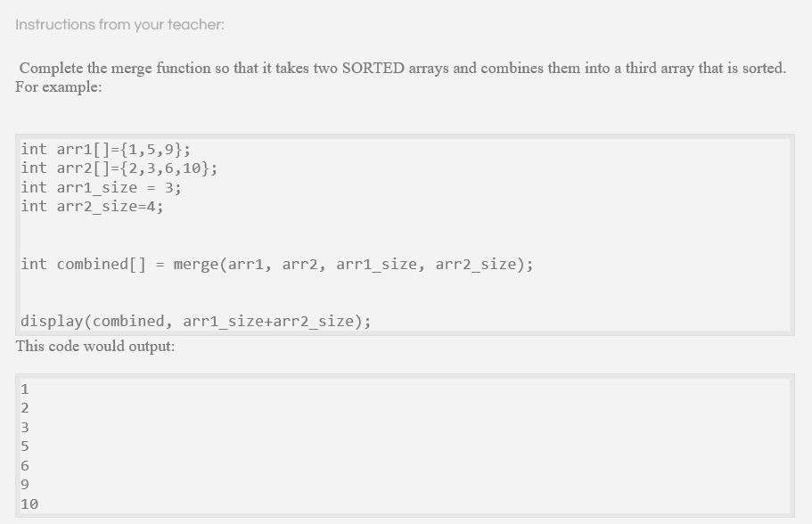Click the arr2 array declaration line

[119, 168]
